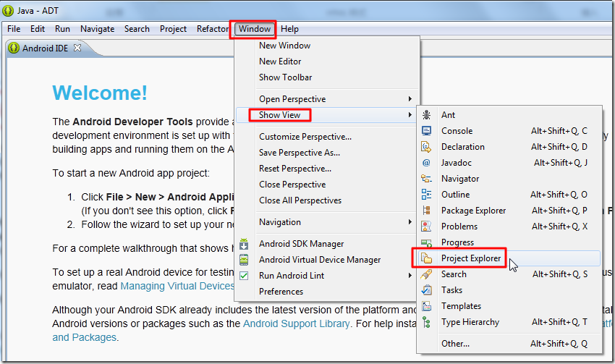The width and height of the screenshot is (615, 364).
Task: Click the Progress view icon
Action: point(426,243)
